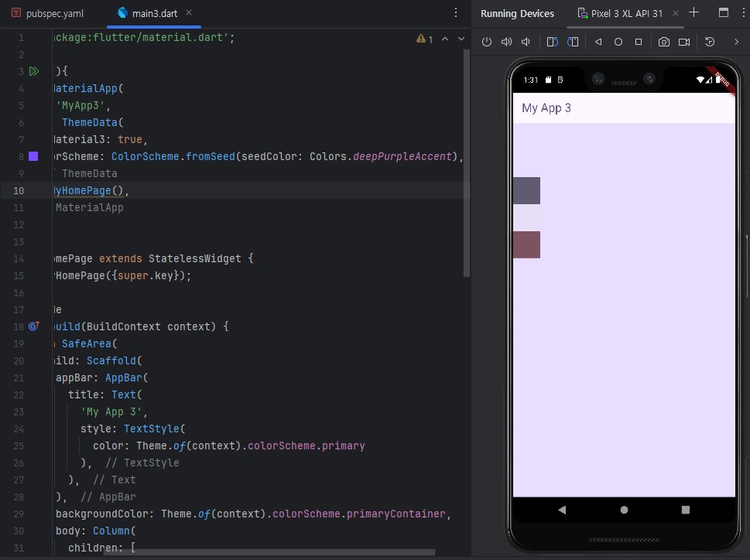
Task: Open the Running Devices panel title
Action: coord(517,14)
